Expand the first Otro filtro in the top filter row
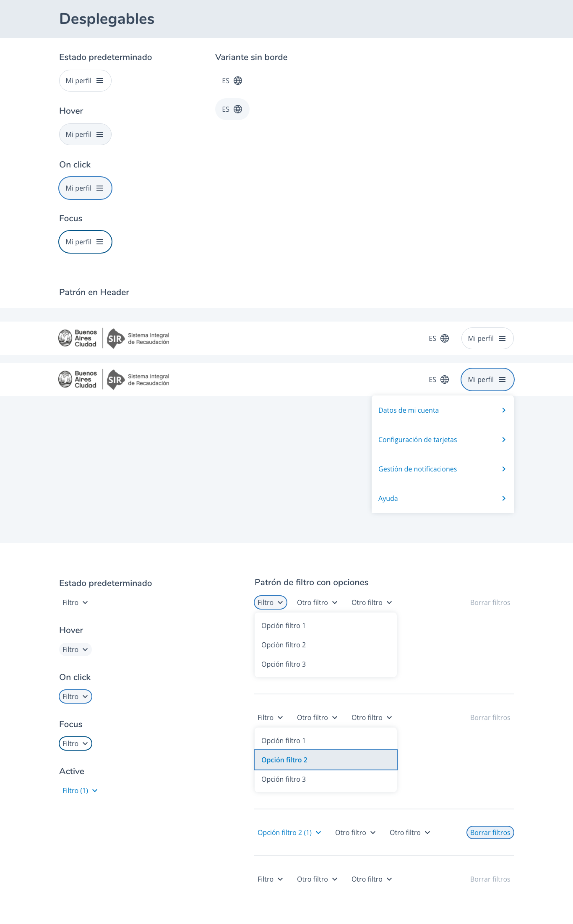The width and height of the screenshot is (573, 924). pos(317,602)
